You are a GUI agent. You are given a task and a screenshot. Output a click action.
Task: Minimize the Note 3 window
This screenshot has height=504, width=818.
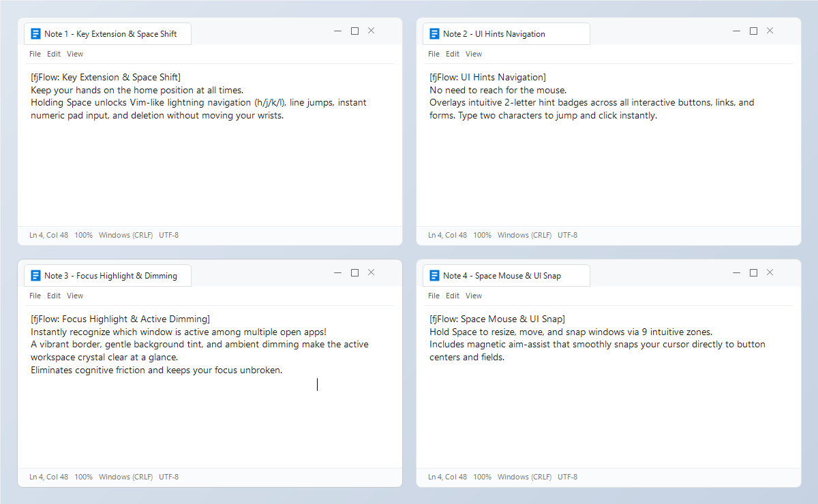pos(337,272)
